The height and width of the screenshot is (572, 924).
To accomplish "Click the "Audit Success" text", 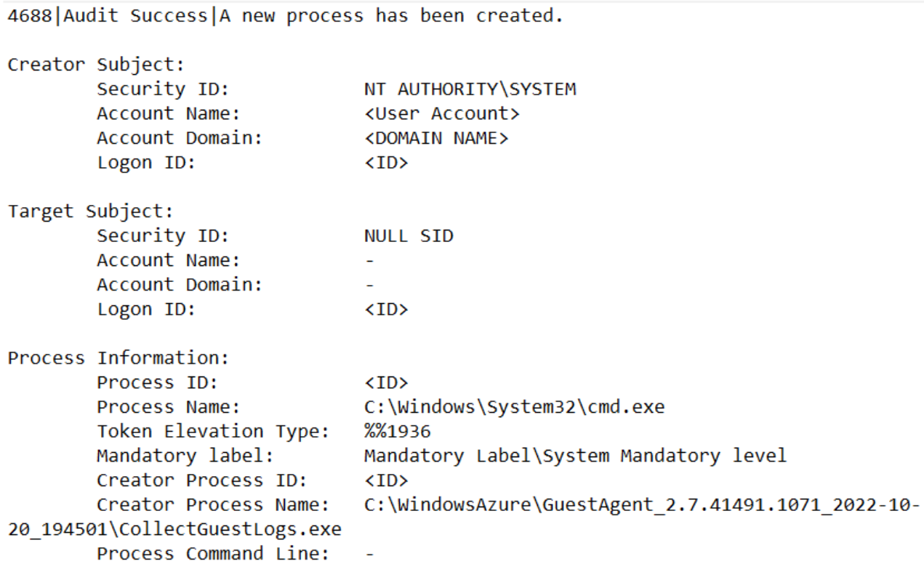I will click(136, 16).
